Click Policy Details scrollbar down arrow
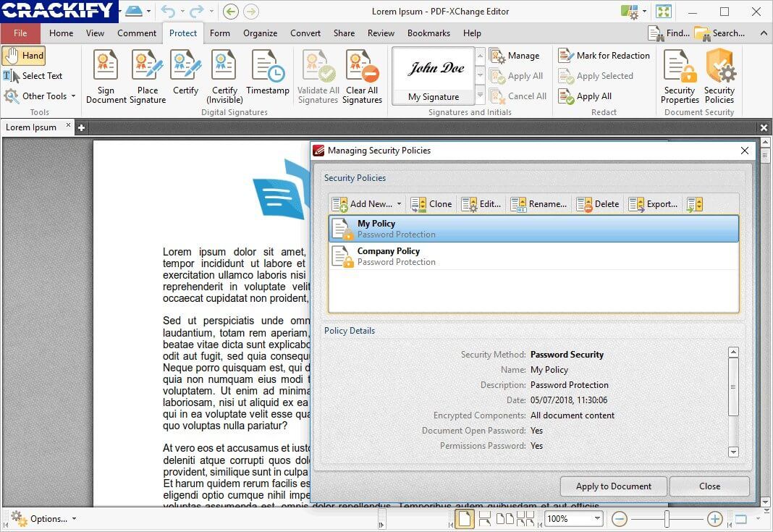Image resolution: width=773 pixels, height=532 pixels. point(733,452)
